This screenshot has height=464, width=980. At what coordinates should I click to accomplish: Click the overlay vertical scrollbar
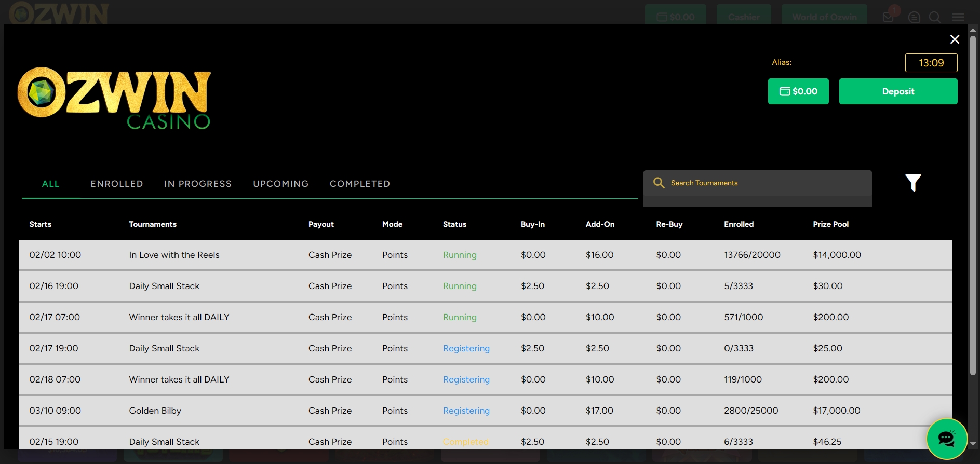click(x=973, y=205)
